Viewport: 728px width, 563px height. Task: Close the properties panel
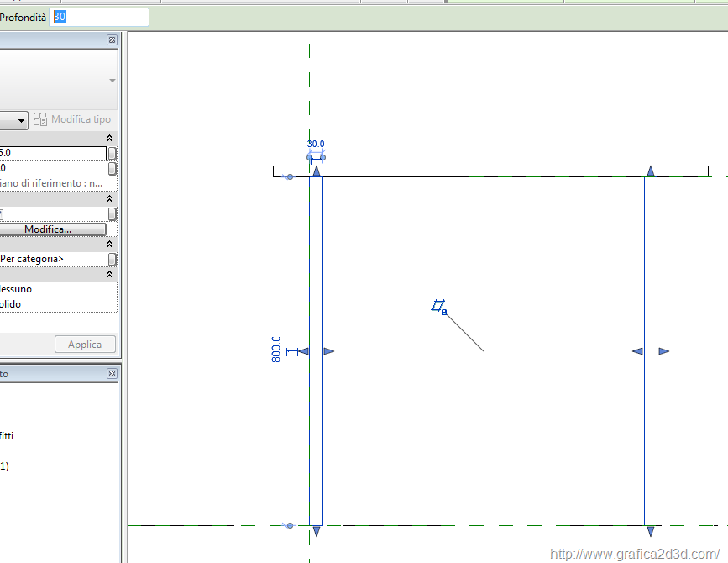click(112, 39)
